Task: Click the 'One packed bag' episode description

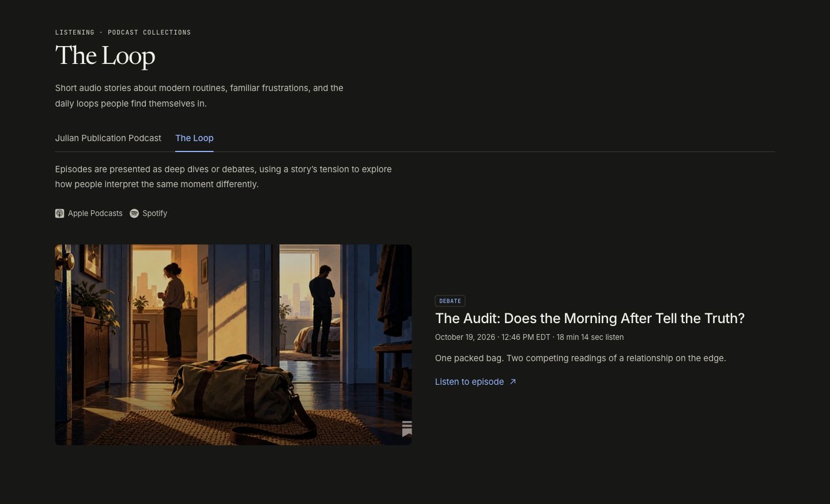Action: point(580,358)
